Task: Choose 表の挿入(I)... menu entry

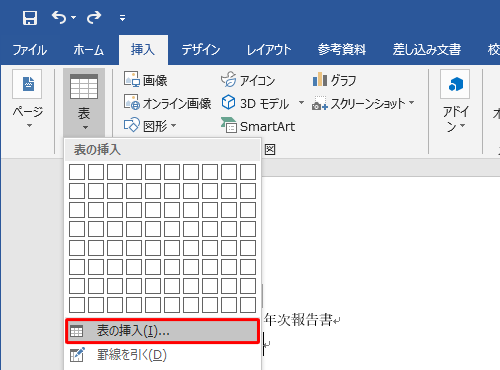Action: (162, 331)
